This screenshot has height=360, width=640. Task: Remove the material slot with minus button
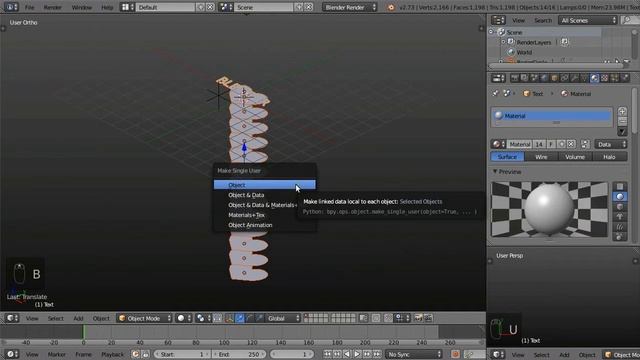click(622, 121)
